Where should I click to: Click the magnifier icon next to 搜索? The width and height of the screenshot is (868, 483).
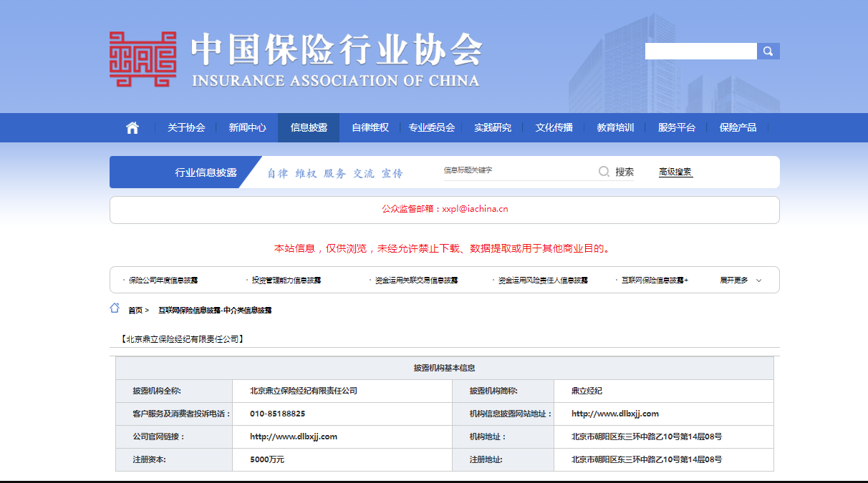pos(604,172)
